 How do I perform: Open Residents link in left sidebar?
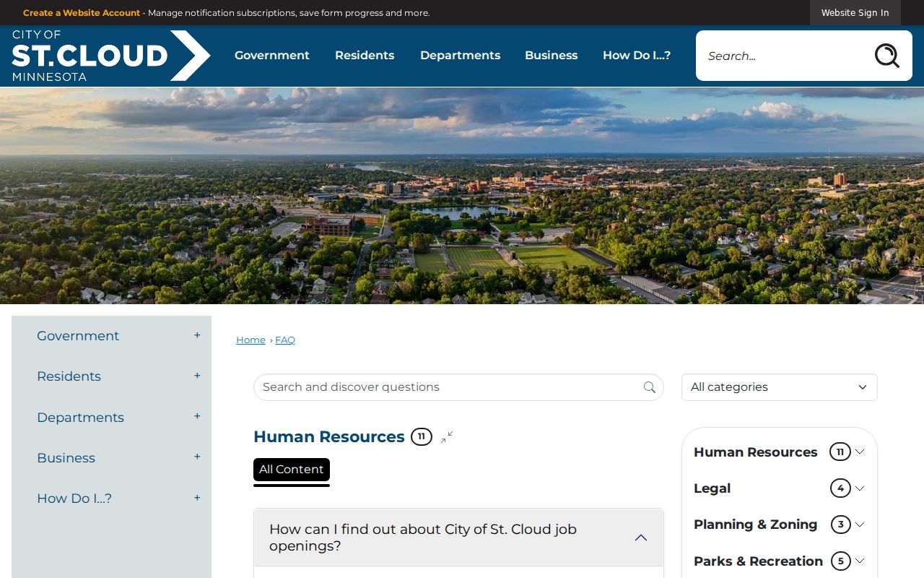pyautogui.click(x=69, y=376)
